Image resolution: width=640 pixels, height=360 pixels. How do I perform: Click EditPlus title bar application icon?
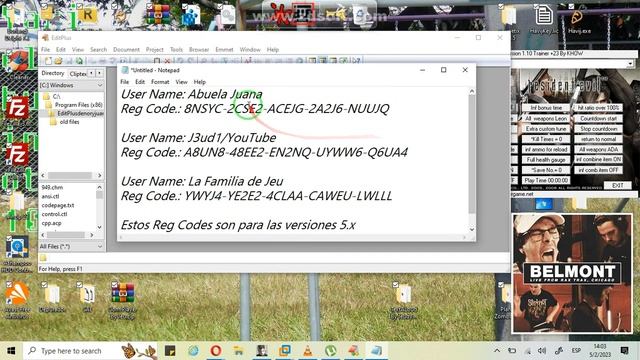click(x=45, y=38)
